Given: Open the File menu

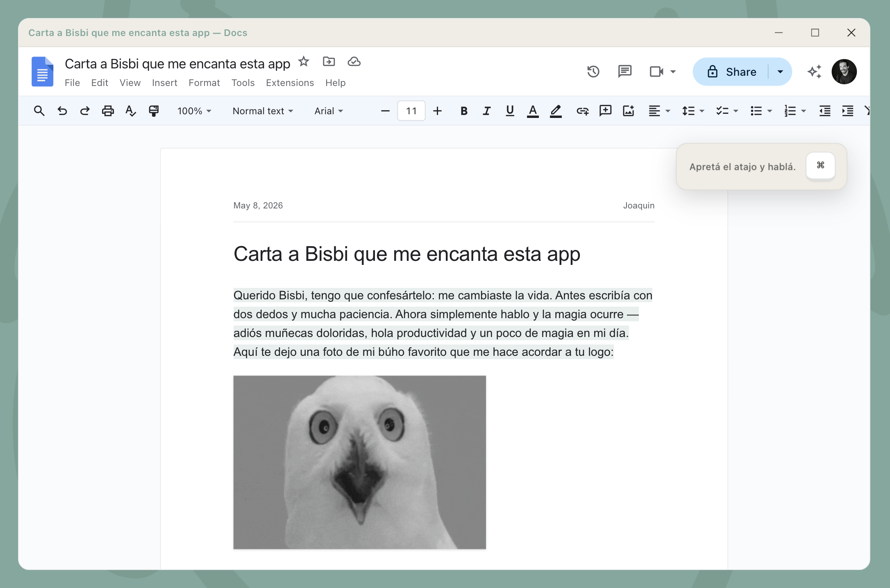Looking at the screenshot, I should point(72,83).
